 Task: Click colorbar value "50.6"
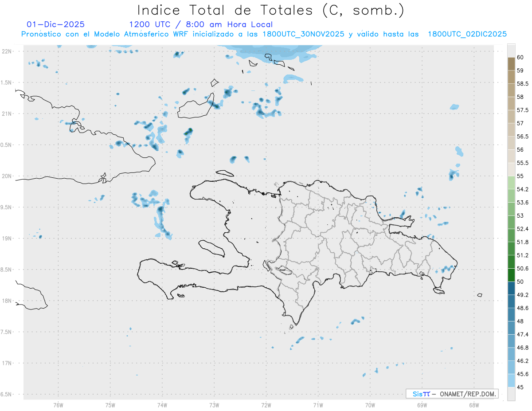[523, 268]
